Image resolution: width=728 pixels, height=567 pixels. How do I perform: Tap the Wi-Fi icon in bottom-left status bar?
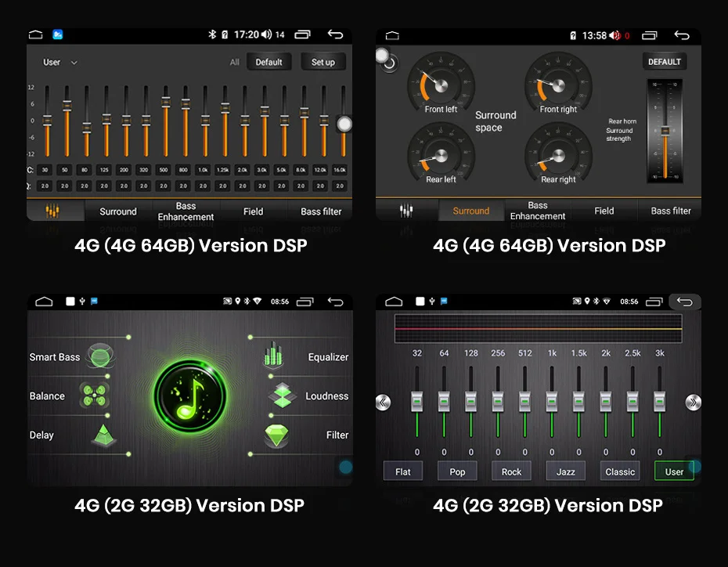[258, 302]
